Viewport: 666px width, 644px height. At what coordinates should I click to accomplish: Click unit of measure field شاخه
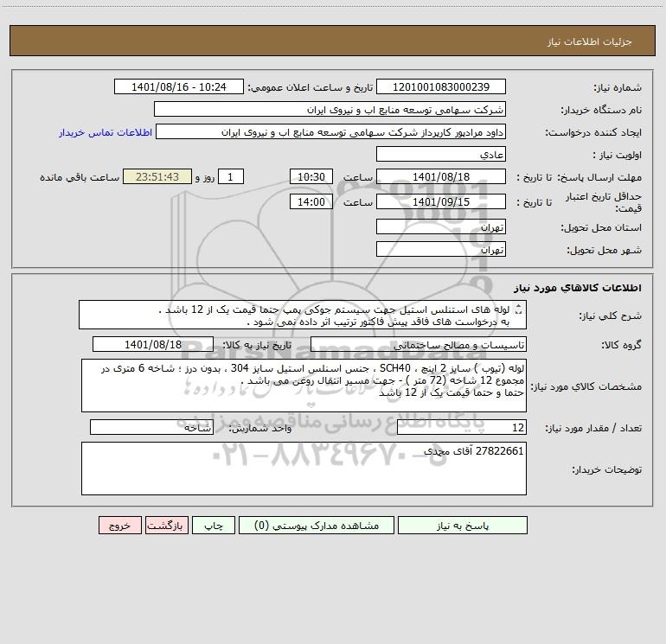click(x=151, y=428)
